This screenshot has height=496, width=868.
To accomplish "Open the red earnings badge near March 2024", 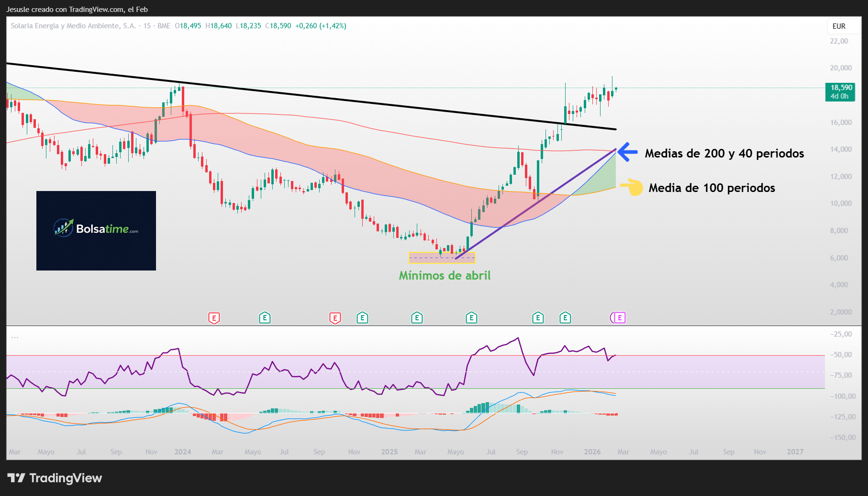I will (x=214, y=317).
